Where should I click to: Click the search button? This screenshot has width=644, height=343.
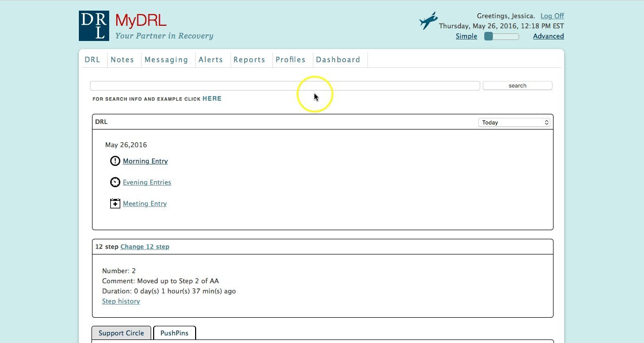[x=518, y=85]
